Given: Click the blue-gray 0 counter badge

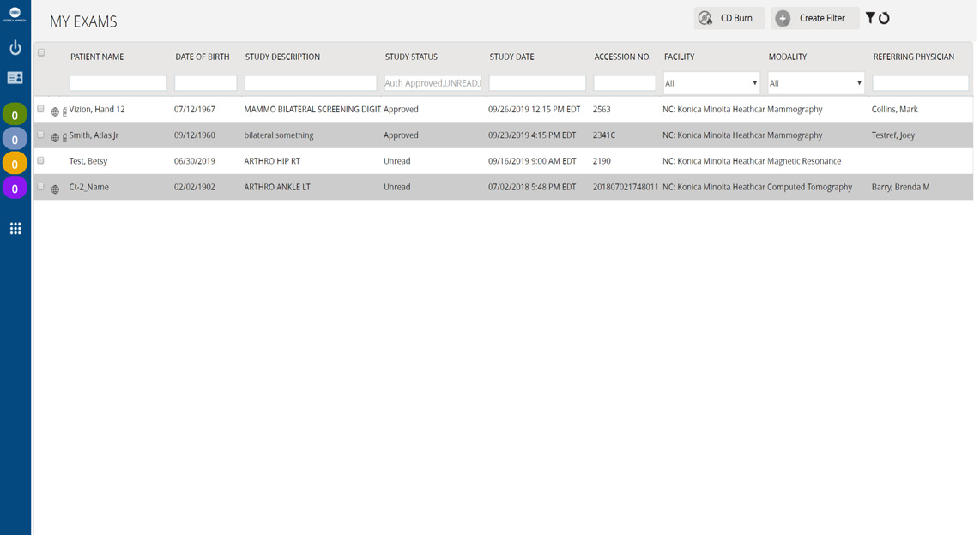Looking at the screenshot, I should (15, 139).
